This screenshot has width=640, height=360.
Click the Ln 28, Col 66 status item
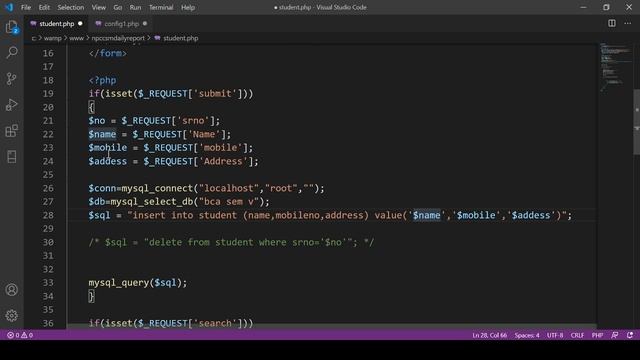click(x=489, y=335)
